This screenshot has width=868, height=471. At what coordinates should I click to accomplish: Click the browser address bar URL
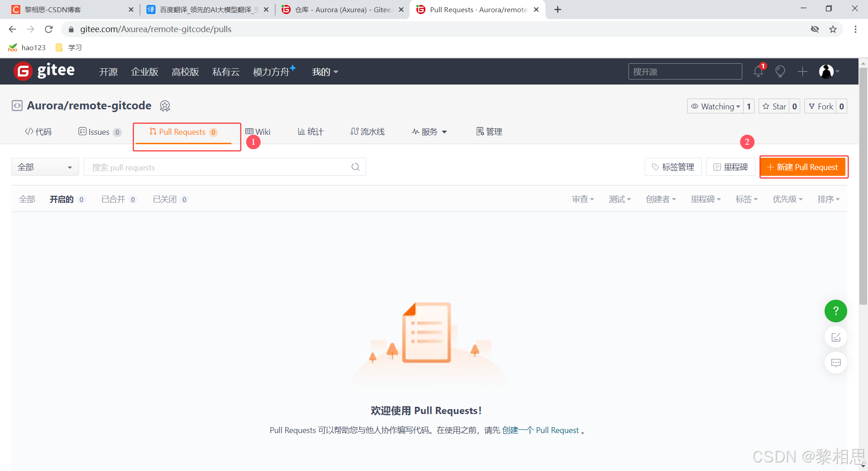coord(156,29)
